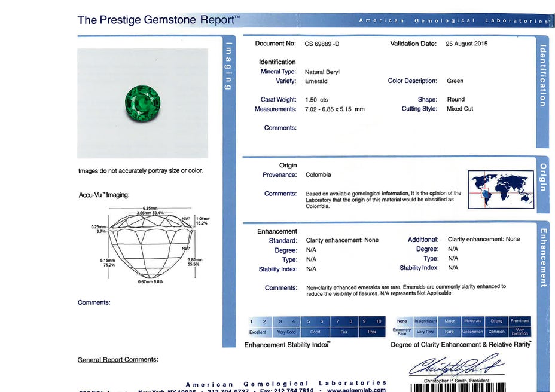Screen dimensions: 555x392
Task: Click the General Report Comments heading
Action: (x=117, y=360)
